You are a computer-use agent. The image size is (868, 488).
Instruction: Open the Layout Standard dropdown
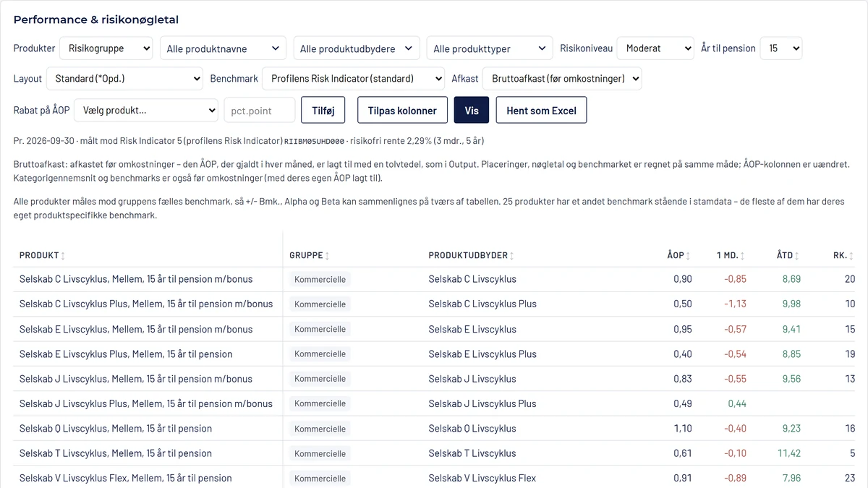[x=124, y=79]
